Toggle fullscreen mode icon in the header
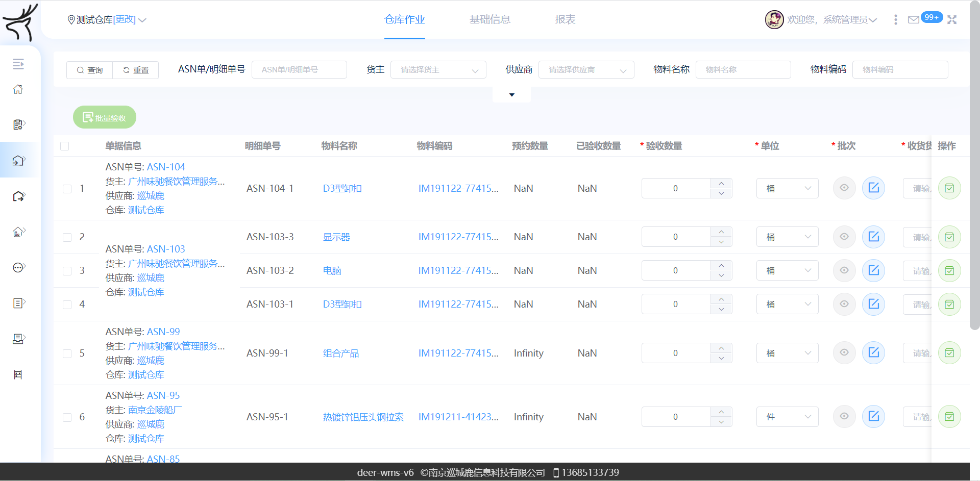 pyautogui.click(x=952, y=20)
